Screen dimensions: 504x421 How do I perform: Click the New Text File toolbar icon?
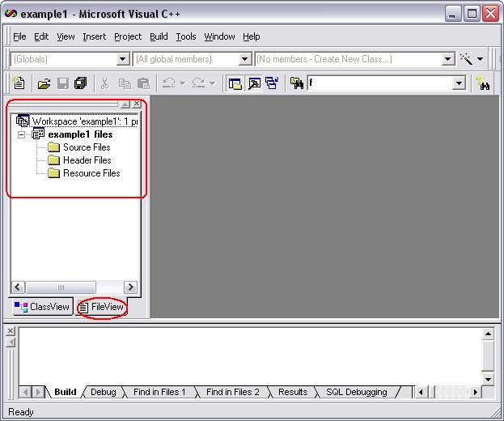(x=19, y=83)
